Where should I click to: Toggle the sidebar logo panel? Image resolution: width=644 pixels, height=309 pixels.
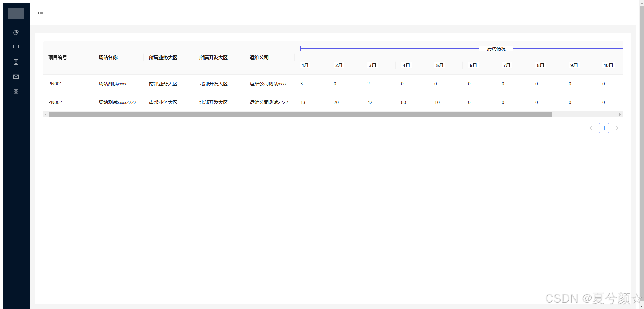(15, 14)
